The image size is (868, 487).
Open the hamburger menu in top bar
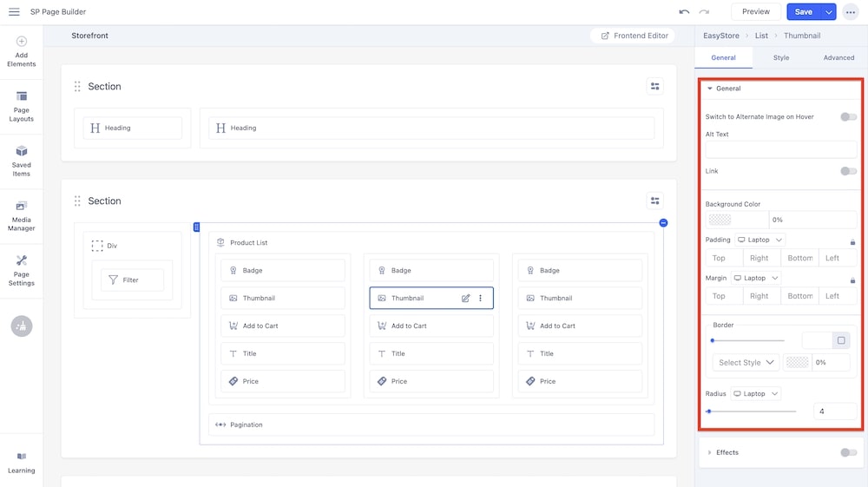pyautogui.click(x=14, y=12)
